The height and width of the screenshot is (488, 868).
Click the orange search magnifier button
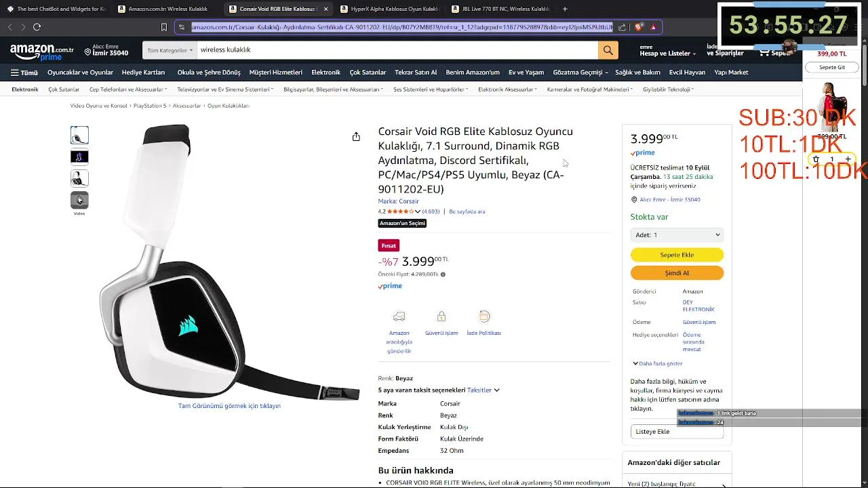[x=608, y=50]
